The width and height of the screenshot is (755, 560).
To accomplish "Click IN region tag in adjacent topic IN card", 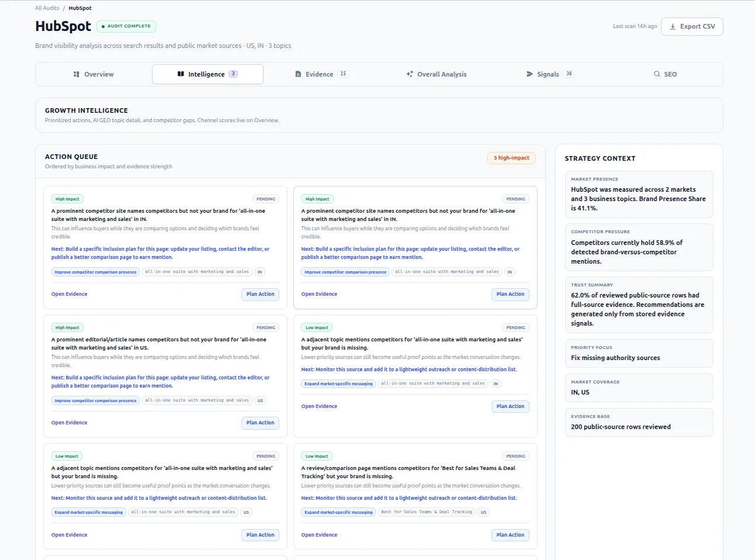I will [496, 384].
